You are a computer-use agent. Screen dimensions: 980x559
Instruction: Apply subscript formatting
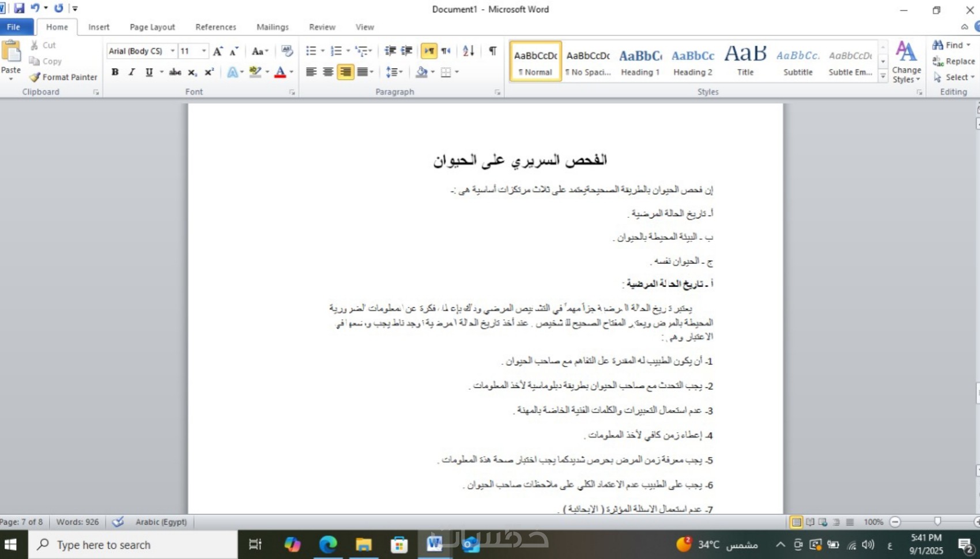pyautogui.click(x=193, y=72)
